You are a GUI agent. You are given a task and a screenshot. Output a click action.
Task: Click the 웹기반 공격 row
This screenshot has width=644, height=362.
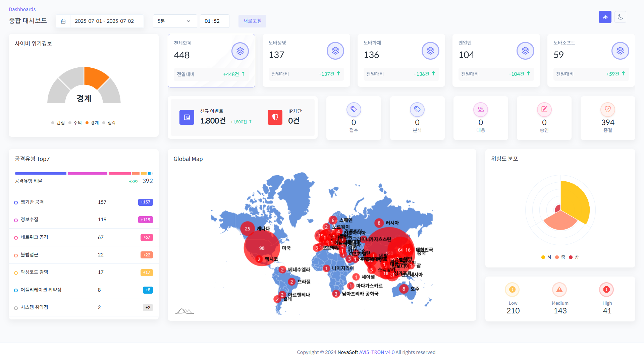(x=84, y=202)
